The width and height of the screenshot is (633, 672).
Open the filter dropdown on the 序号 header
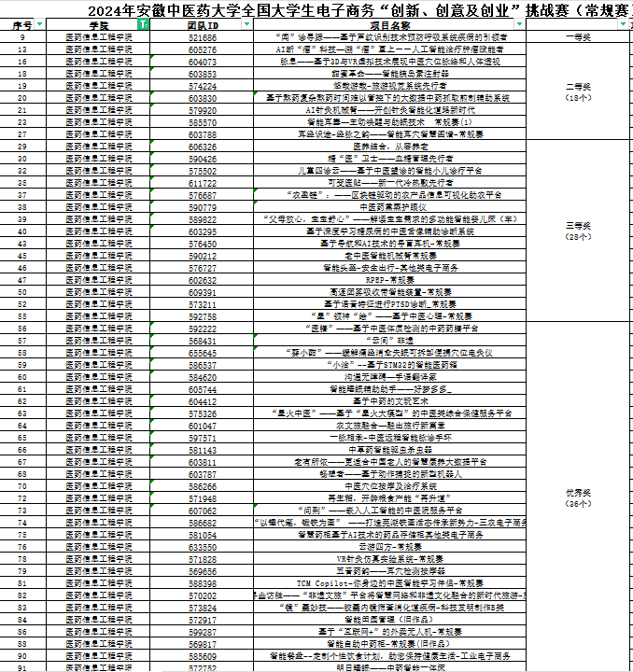(x=38, y=25)
